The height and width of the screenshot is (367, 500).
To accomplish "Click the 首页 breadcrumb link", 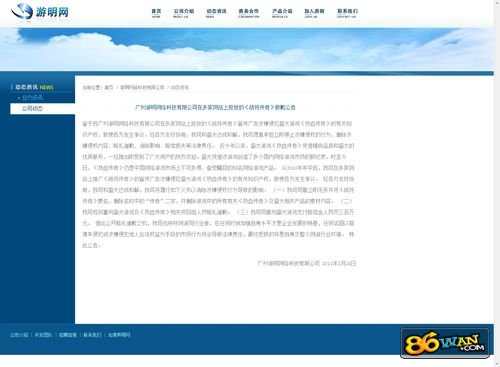I will 109,87.
